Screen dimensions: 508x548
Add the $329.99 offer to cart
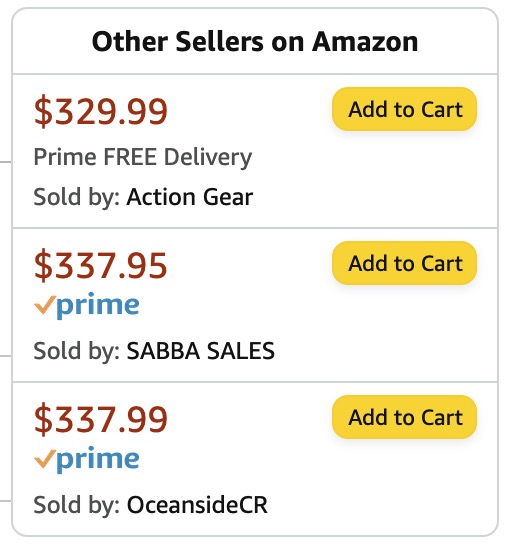click(x=404, y=109)
